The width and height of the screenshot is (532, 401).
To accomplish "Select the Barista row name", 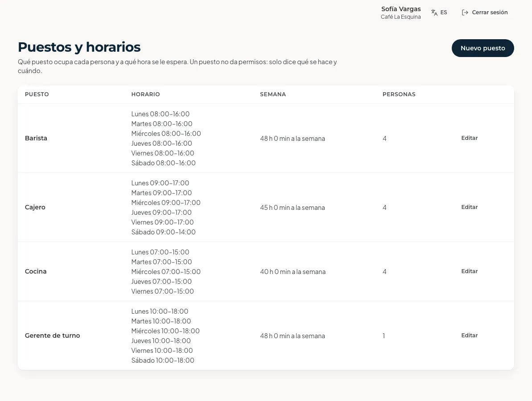I will point(36,138).
